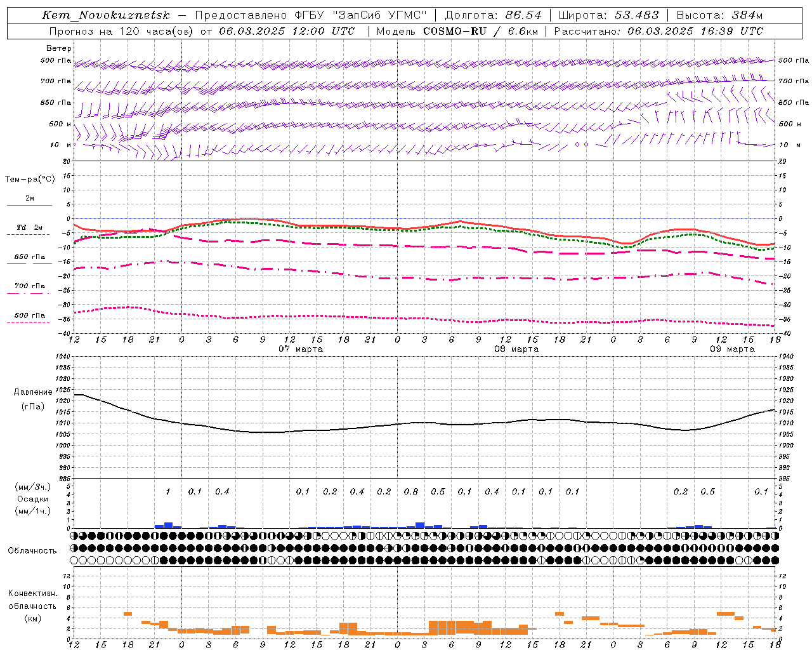Image resolution: width=812 pixels, height=650 pixels.
Task: Click the Td 2м legend label
Action: 29,227
